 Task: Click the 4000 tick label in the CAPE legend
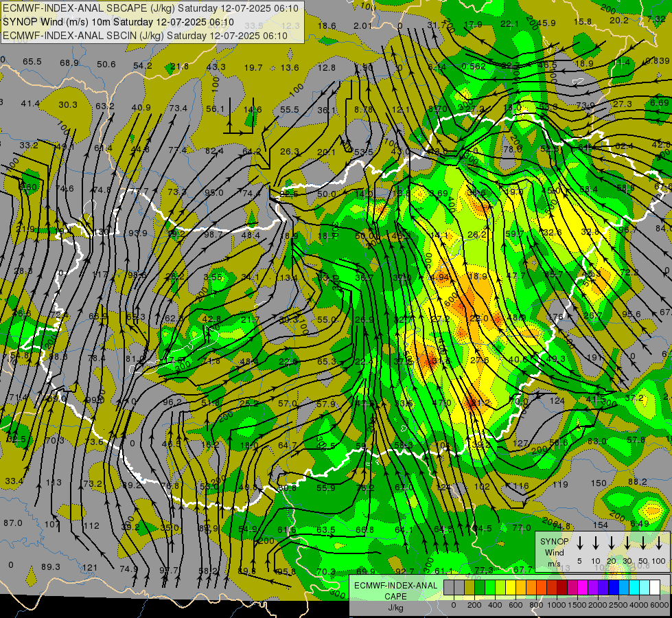(x=639, y=605)
